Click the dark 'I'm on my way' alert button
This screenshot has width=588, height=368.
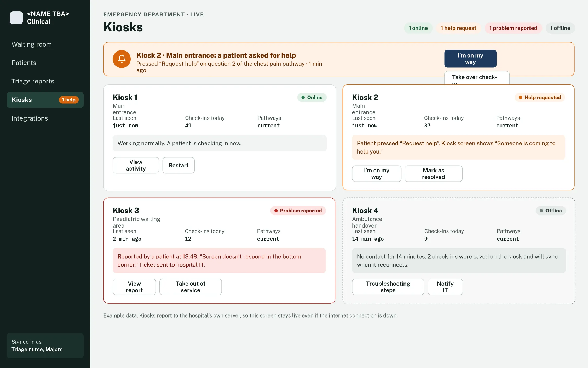(470, 59)
